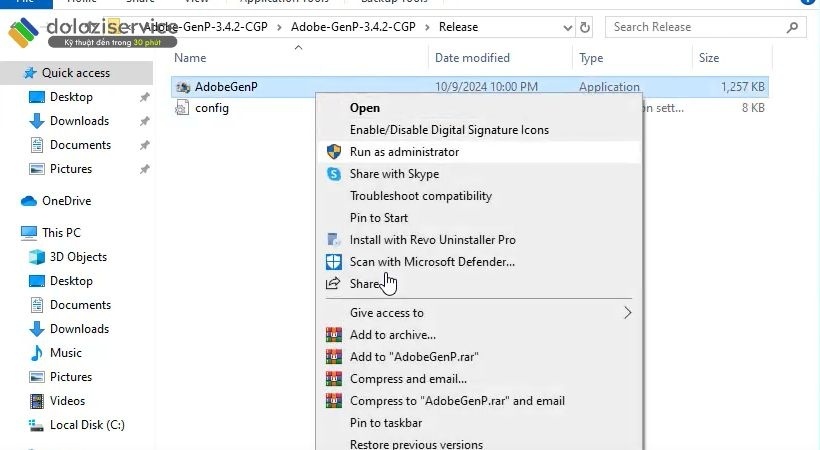Click the Videos film icon
Image resolution: width=820 pixels, height=450 pixels.
coord(37,401)
